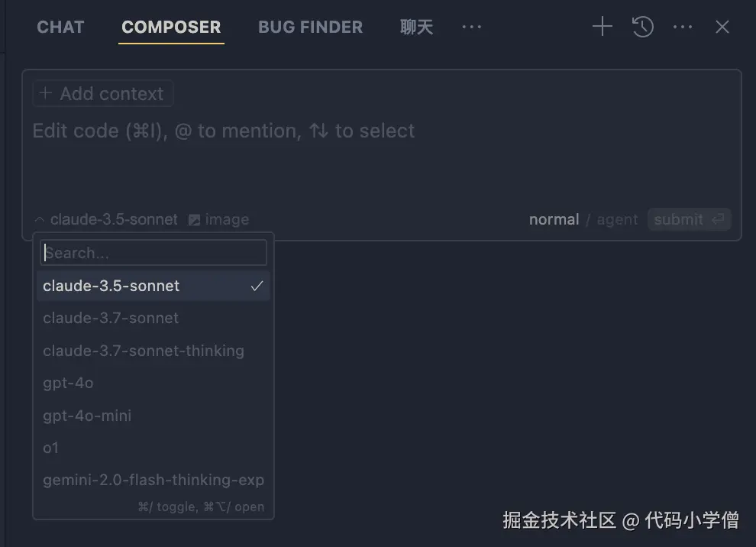Focus the model Search field
This screenshot has width=756, height=547.
click(x=153, y=253)
